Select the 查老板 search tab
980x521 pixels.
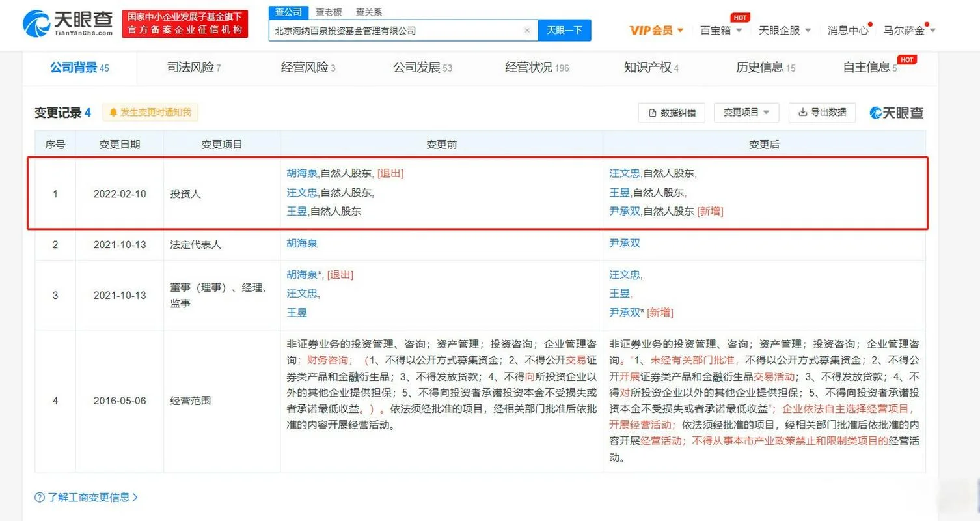(329, 12)
